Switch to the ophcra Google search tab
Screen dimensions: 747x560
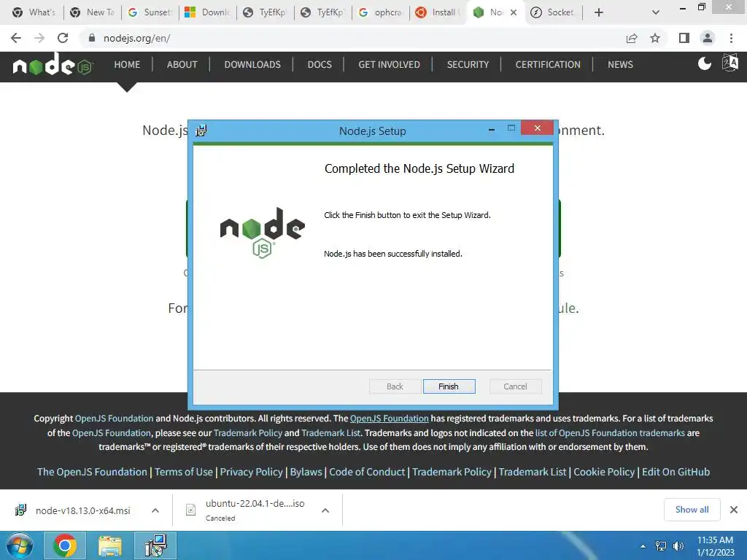(x=380, y=12)
